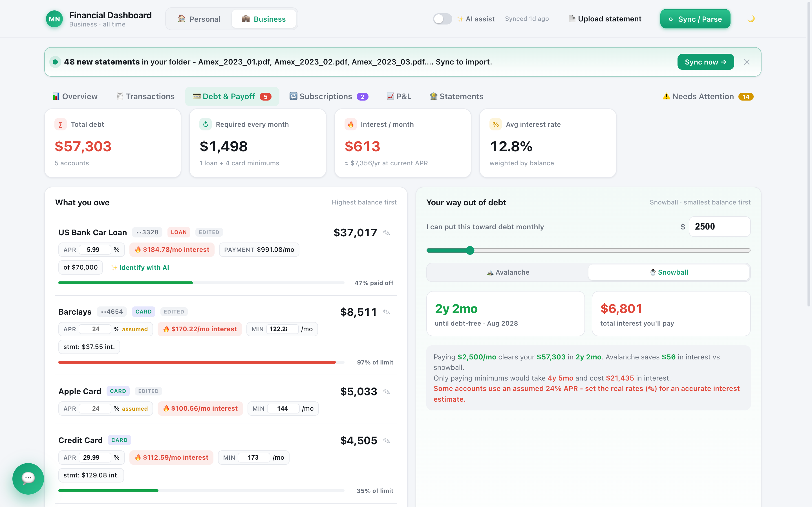The image size is (812, 507).
Task: Click the MN profile avatar
Action: 54,19
